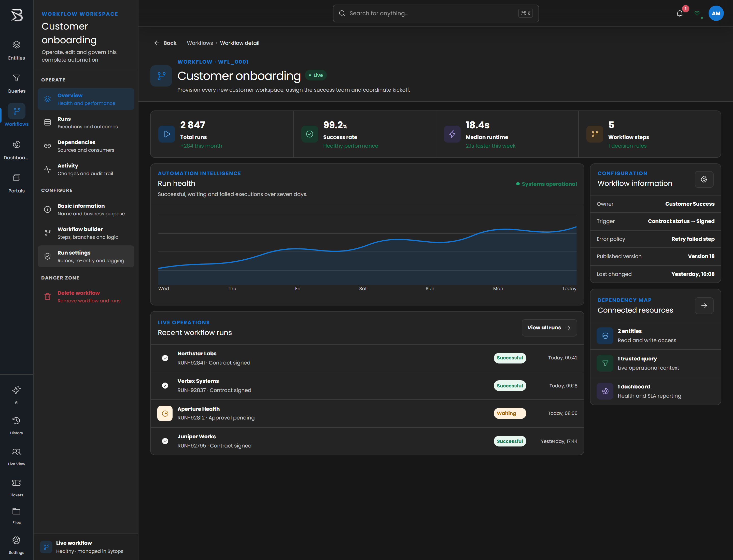The image size is (733, 560).
Task: Open workflow configuration gear button
Action: point(704,179)
